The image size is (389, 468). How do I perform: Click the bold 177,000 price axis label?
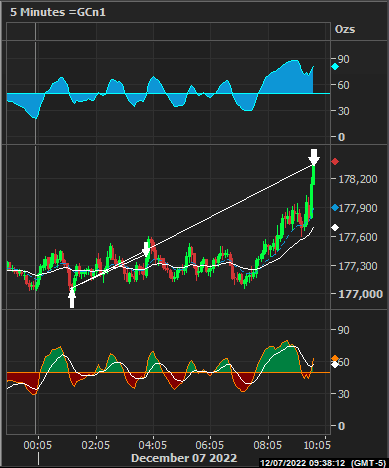click(360, 294)
